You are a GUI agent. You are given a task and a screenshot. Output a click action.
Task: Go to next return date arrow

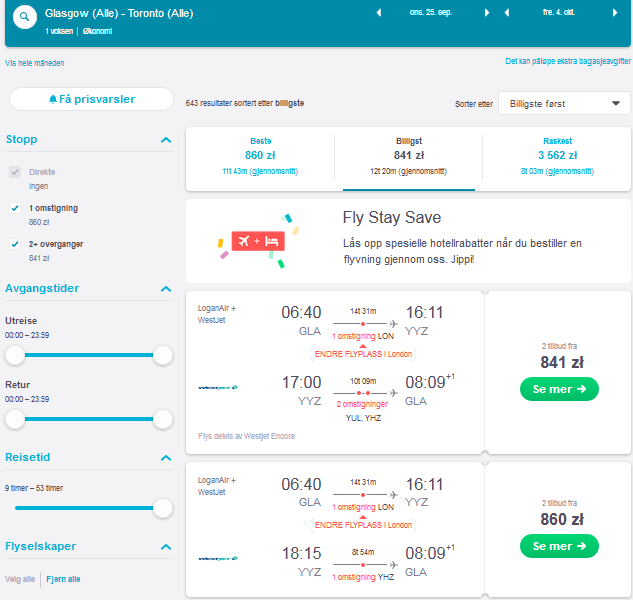point(615,13)
